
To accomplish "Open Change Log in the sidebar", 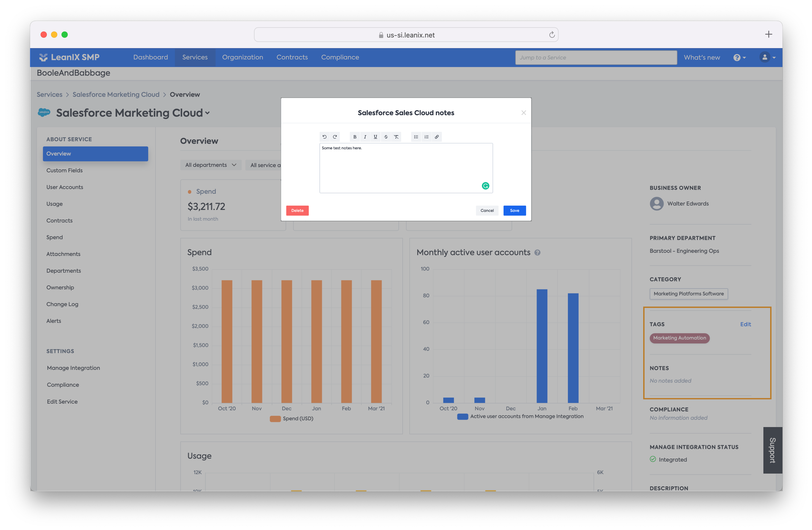I will click(x=62, y=304).
